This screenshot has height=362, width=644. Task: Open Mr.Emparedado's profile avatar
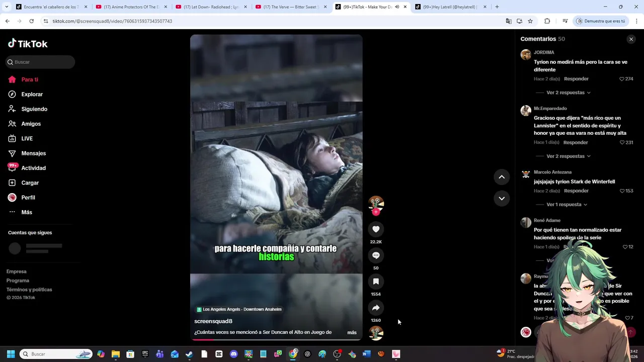(526, 111)
